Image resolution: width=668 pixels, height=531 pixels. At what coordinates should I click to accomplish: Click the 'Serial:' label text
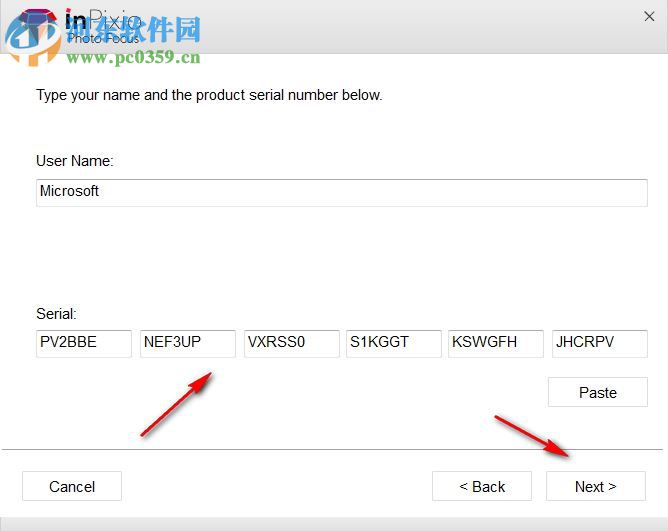click(56, 314)
